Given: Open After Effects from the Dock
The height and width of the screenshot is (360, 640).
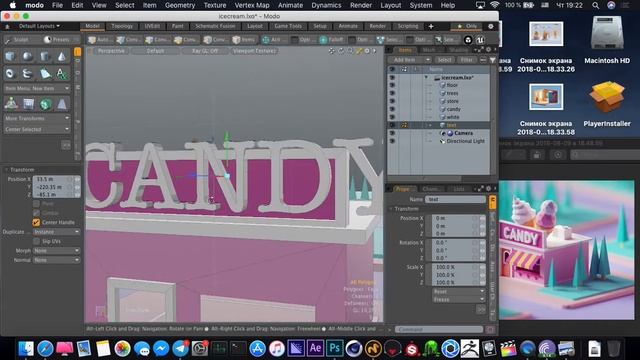Looking at the screenshot, I should pos(316,349).
